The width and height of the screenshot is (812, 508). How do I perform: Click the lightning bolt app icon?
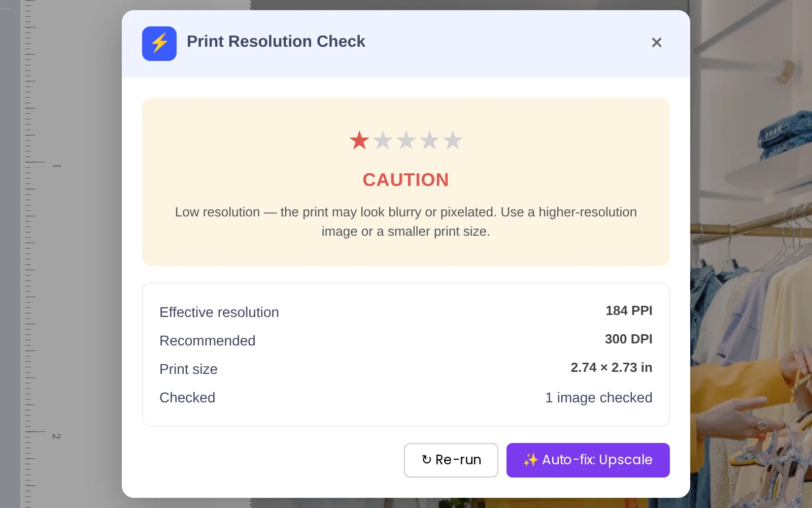[159, 44]
